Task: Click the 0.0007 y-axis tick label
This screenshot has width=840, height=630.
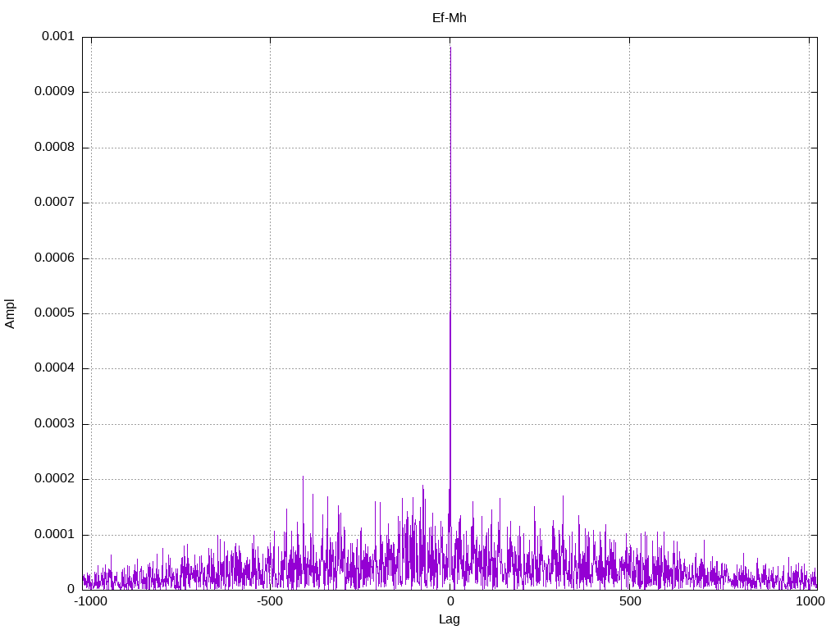Action: [x=54, y=203]
